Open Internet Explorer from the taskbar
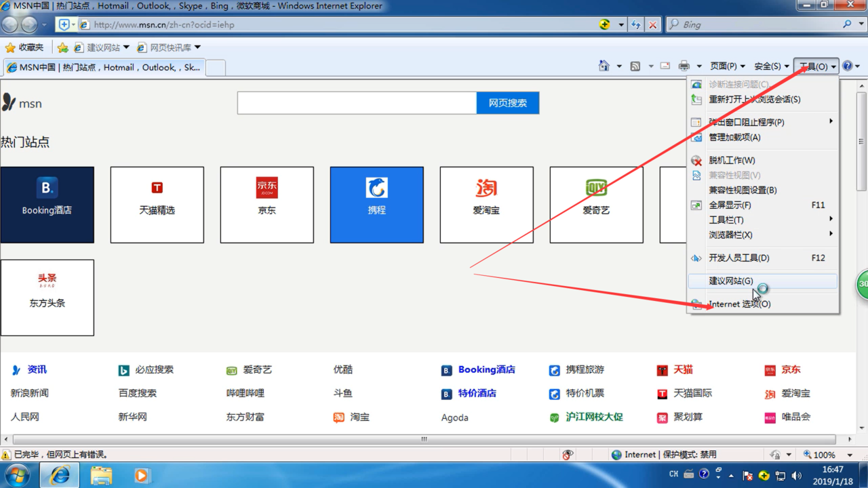Image resolution: width=868 pixels, height=488 pixels. click(x=60, y=475)
